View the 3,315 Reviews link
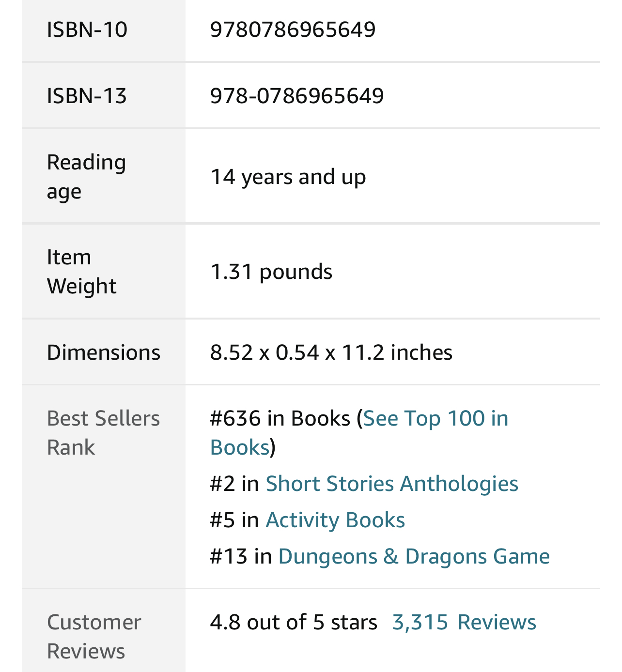The height and width of the screenshot is (672, 622). [x=464, y=622]
